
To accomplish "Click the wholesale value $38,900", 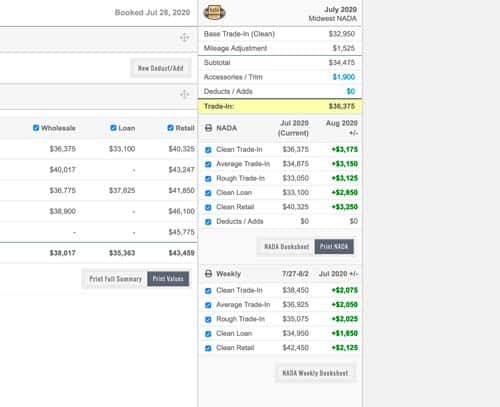I will pos(63,211).
